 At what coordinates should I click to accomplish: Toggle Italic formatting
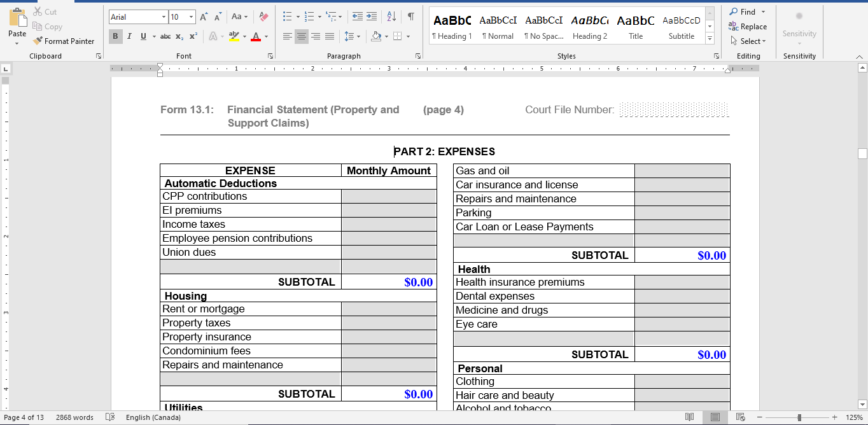tap(129, 37)
